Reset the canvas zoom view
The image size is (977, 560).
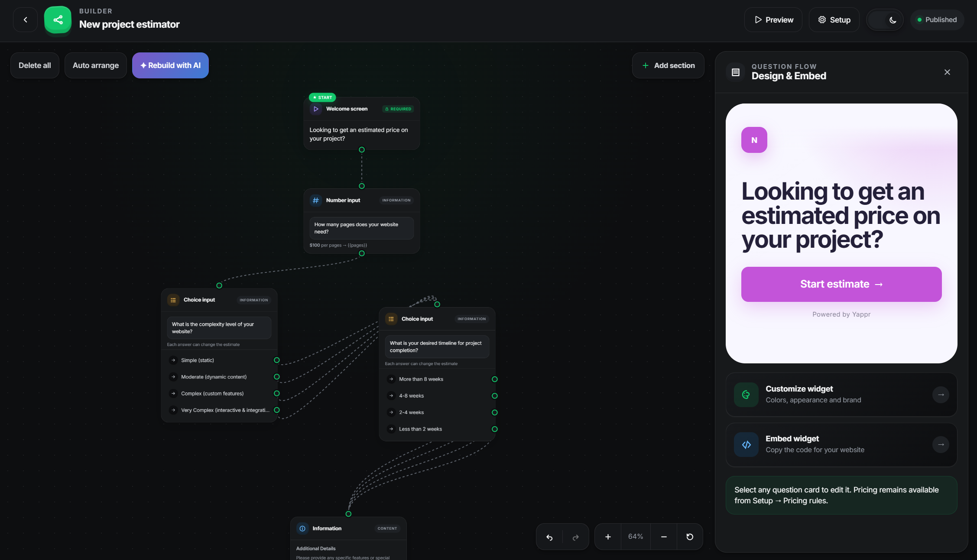(690, 537)
